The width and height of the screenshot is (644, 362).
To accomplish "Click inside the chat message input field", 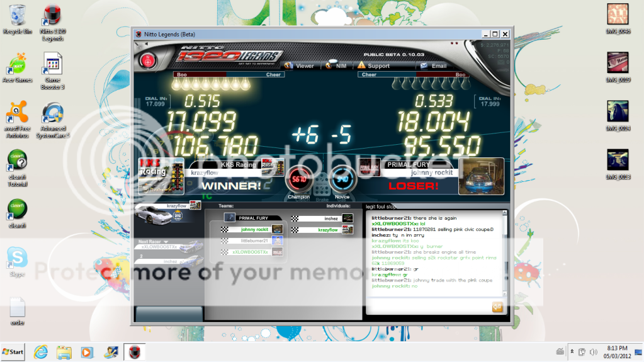I will (428, 307).
